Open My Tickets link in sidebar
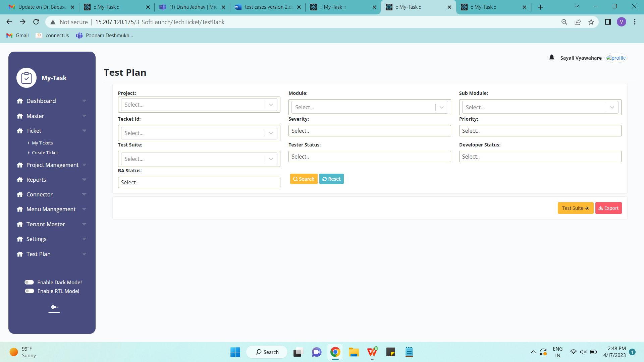Image resolution: width=644 pixels, height=362 pixels. [x=42, y=143]
